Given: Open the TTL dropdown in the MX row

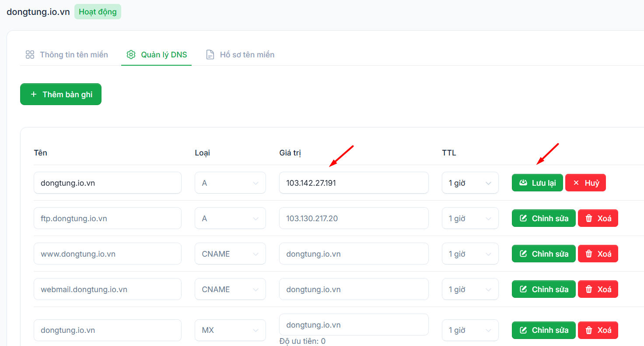Looking at the screenshot, I should [x=470, y=330].
